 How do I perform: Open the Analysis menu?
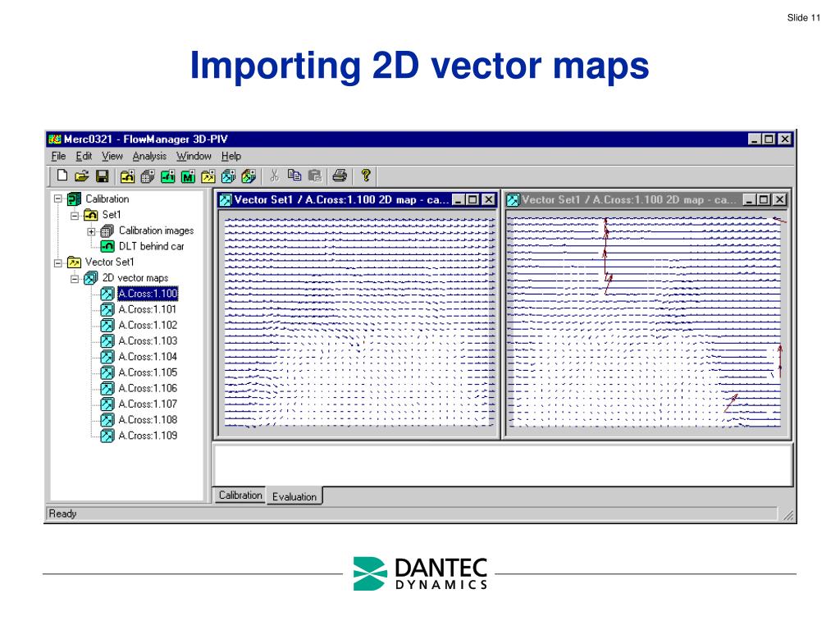click(x=149, y=157)
